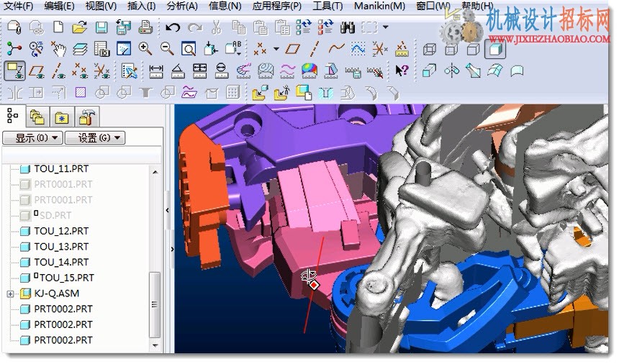This screenshot has height=364, width=619.
Task: Switch to the folder browser tab
Action: coord(37,117)
